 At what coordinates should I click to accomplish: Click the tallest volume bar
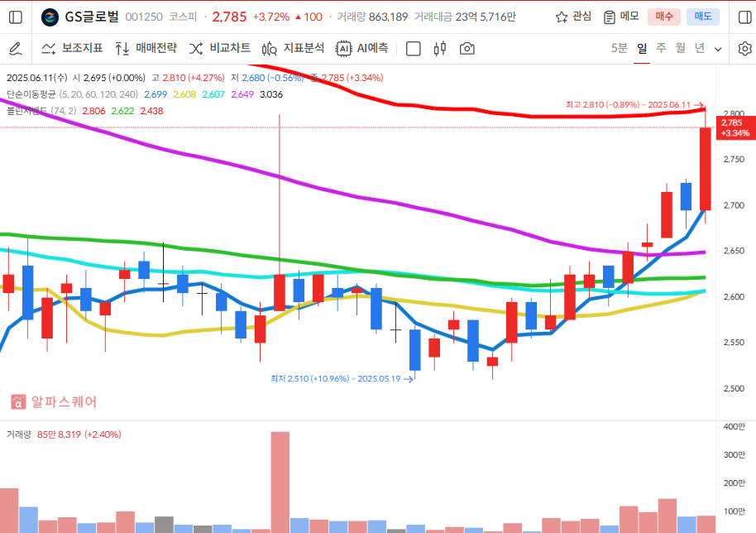coord(280,483)
